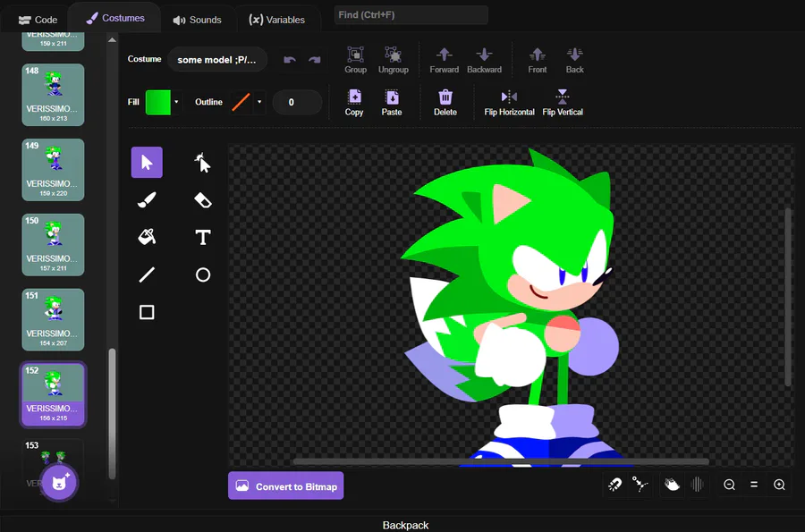
Task: Click the Outline color swatch
Action: click(241, 103)
